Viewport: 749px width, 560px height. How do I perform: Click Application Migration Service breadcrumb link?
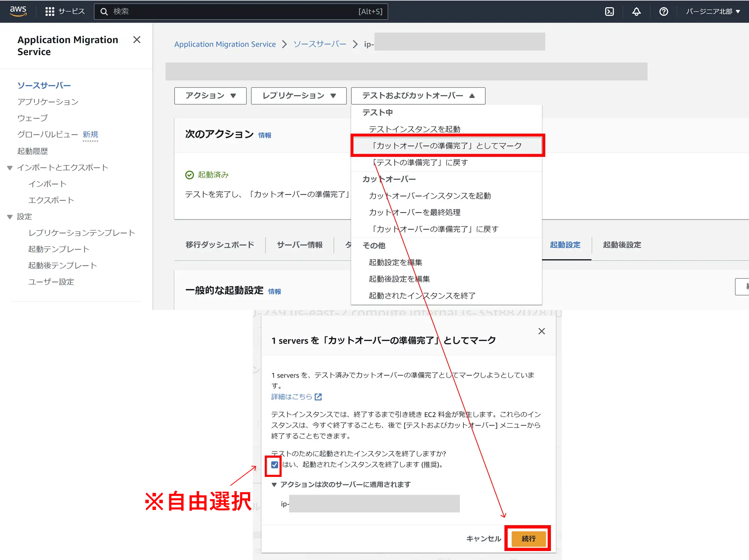(225, 44)
